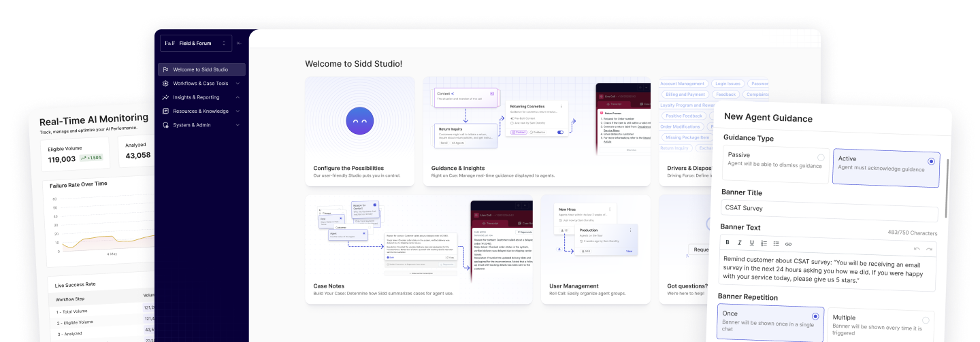The height and width of the screenshot is (342, 980).
Task: Click the gear icon for Workflows & Case Tools
Action: (x=165, y=84)
